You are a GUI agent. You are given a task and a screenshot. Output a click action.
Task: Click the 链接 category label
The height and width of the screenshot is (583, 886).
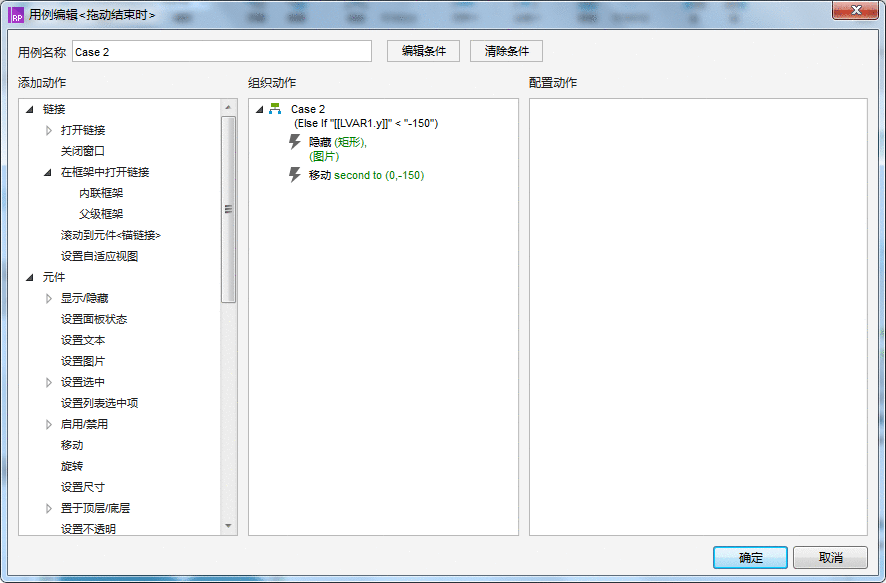54,109
